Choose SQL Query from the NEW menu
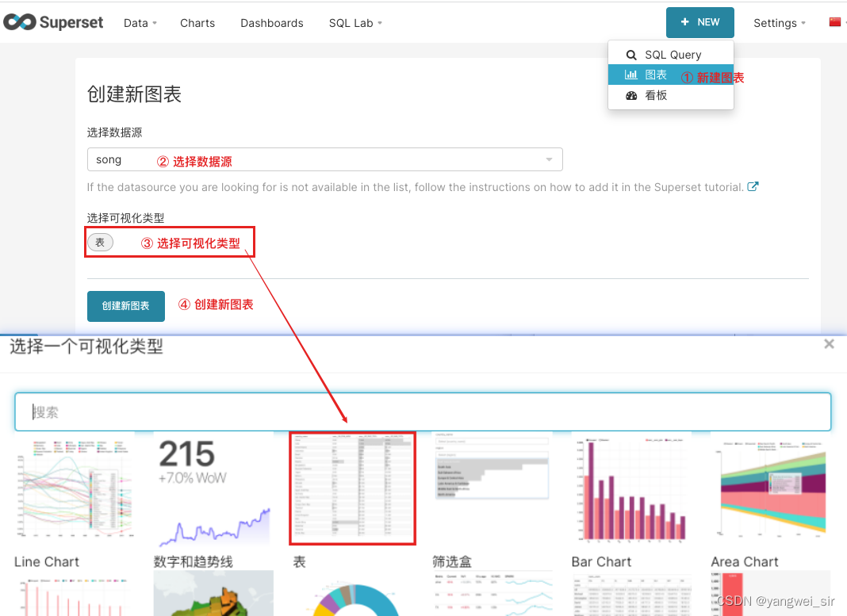 pyautogui.click(x=670, y=55)
